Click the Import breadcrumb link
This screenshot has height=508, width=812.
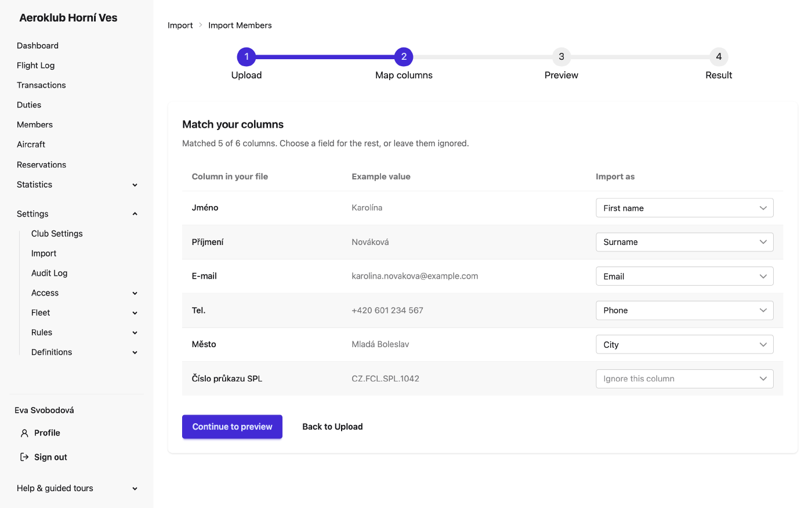[x=180, y=25]
